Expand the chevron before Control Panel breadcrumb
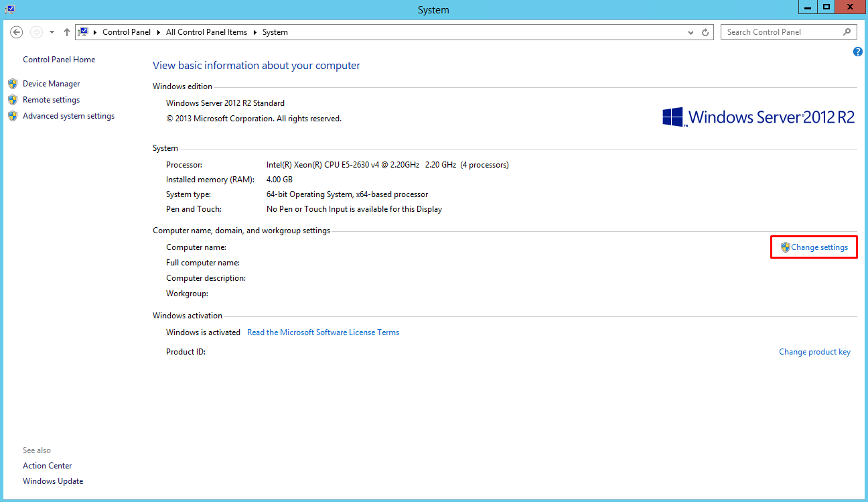Image resolution: width=868 pixels, height=502 pixels. [x=95, y=32]
